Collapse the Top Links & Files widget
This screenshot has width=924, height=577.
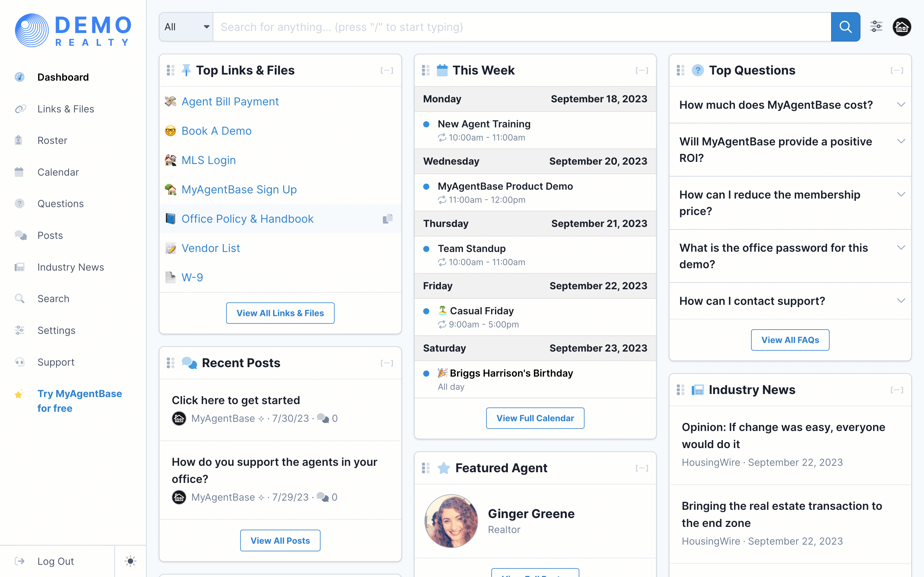click(x=387, y=70)
